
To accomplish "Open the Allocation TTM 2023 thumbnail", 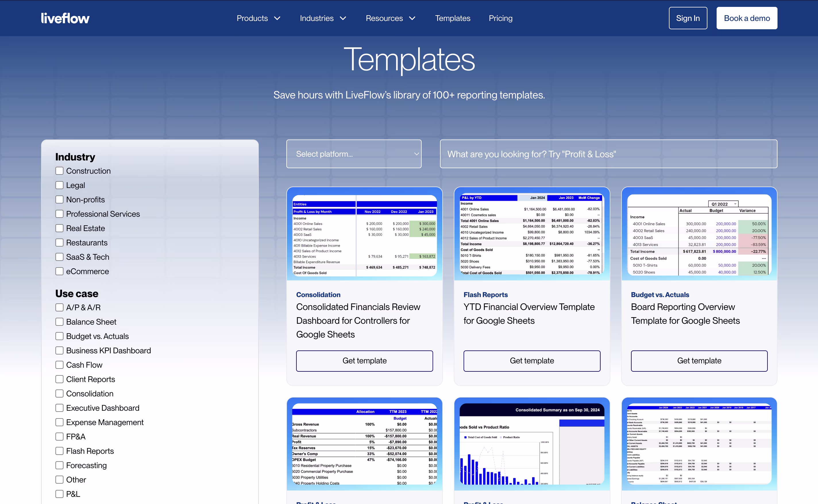I will [x=364, y=444].
